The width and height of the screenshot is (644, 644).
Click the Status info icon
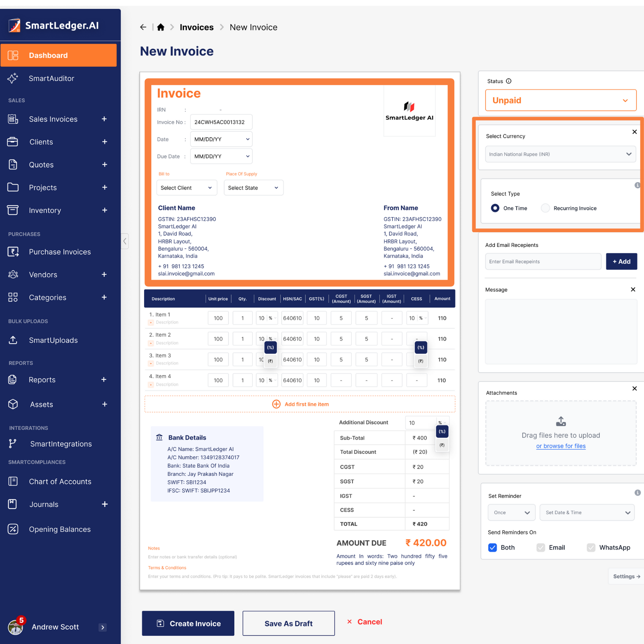pos(509,81)
